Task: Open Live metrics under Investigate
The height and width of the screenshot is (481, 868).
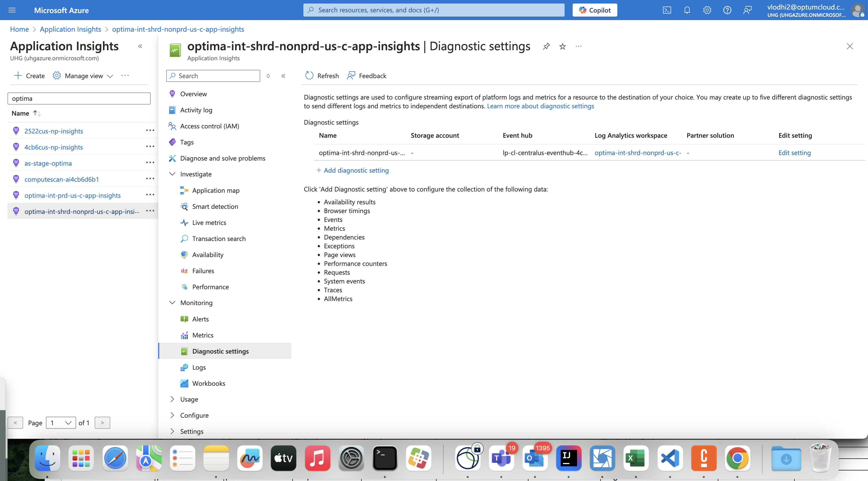Action: [209, 222]
